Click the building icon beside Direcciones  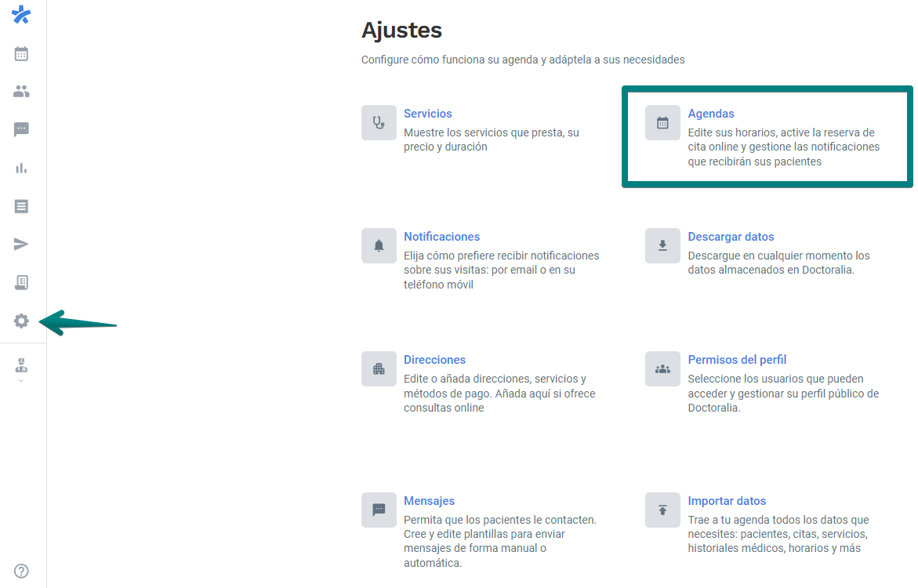click(x=379, y=368)
